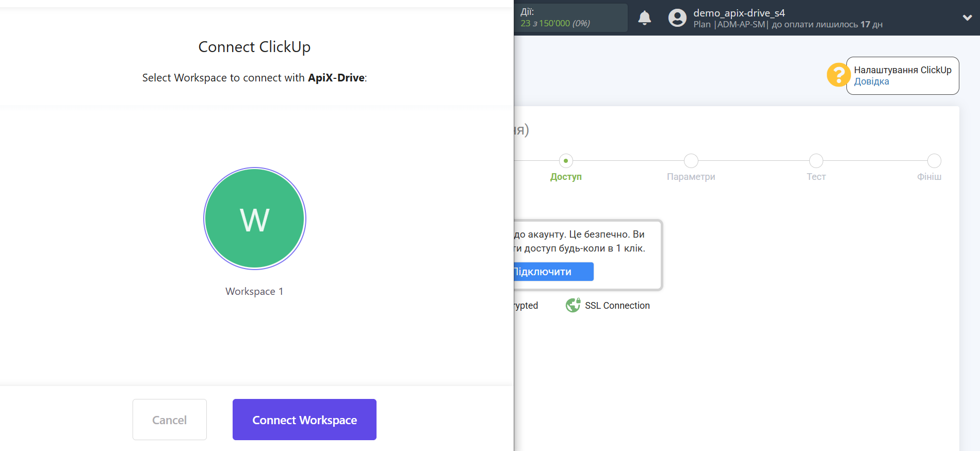Expand the account dropdown chevron
This screenshot has height=451, width=980.
968,18
